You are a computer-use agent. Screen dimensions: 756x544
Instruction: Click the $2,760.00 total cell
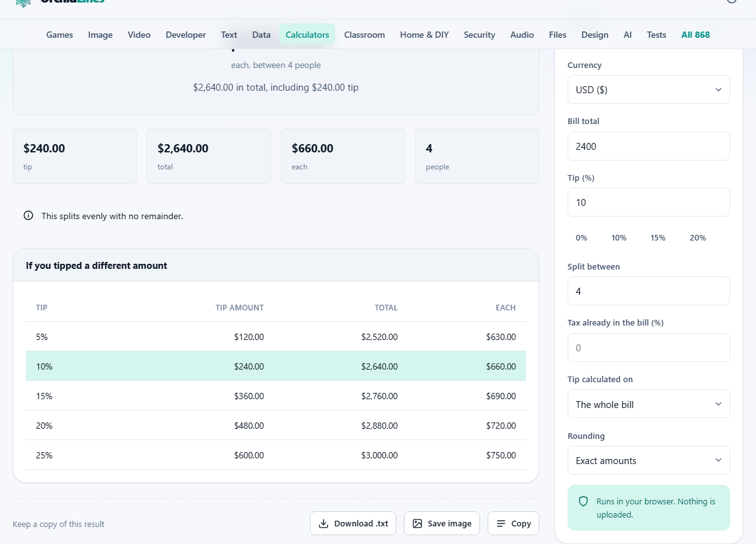[379, 396]
